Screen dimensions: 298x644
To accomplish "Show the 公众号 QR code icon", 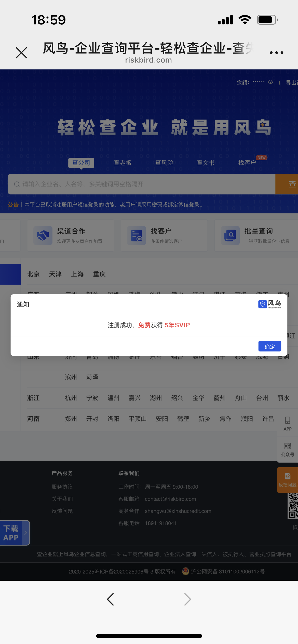I will [x=287, y=446].
